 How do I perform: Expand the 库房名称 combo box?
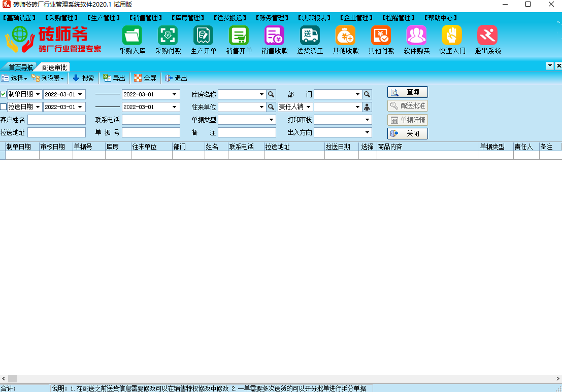click(261, 94)
